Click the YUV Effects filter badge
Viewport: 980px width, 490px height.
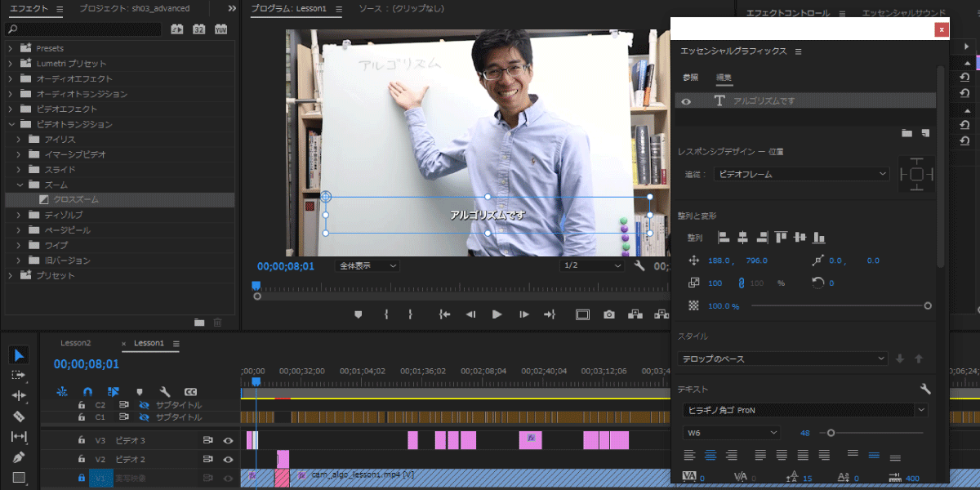pos(221,29)
